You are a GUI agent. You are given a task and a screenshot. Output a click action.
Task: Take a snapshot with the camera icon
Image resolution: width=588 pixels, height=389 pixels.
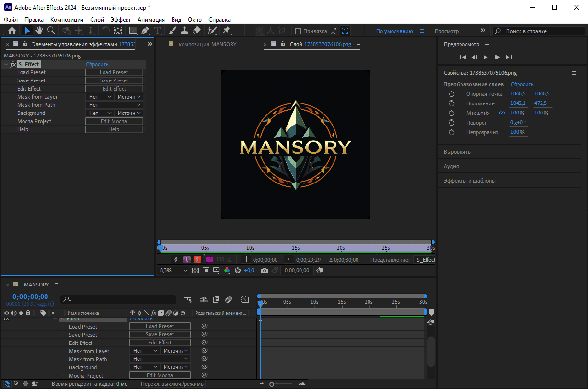click(264, 270)
